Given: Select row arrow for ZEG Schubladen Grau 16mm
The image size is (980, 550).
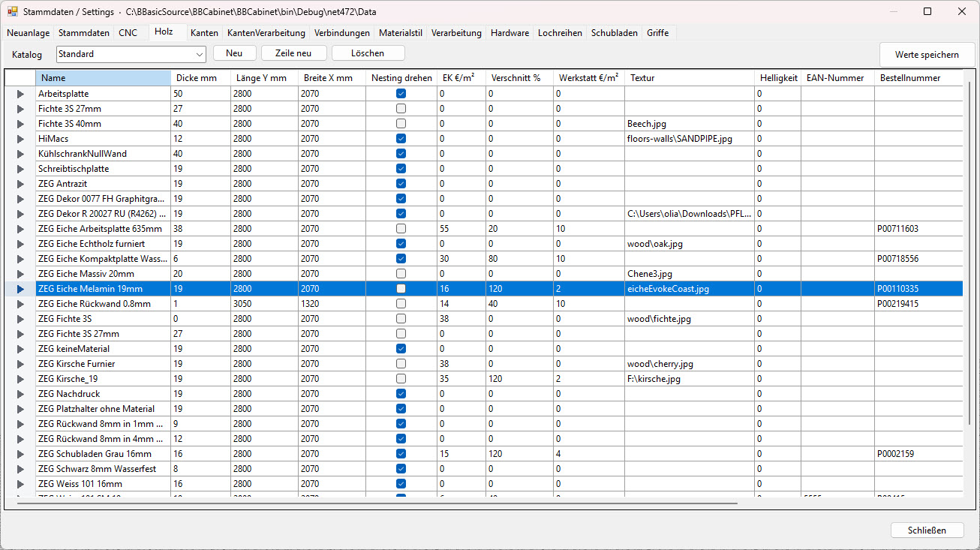Looking at the screenshot, I should (20, 454).
